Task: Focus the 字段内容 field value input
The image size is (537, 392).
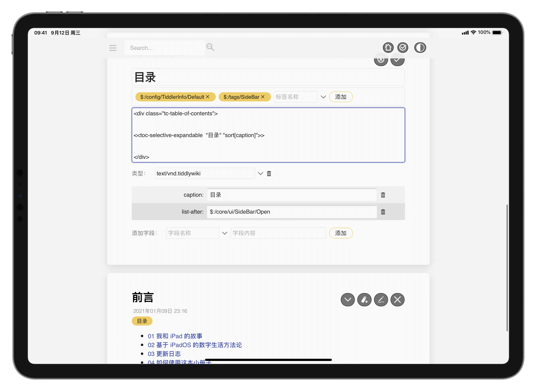Action: click(278, 233)
